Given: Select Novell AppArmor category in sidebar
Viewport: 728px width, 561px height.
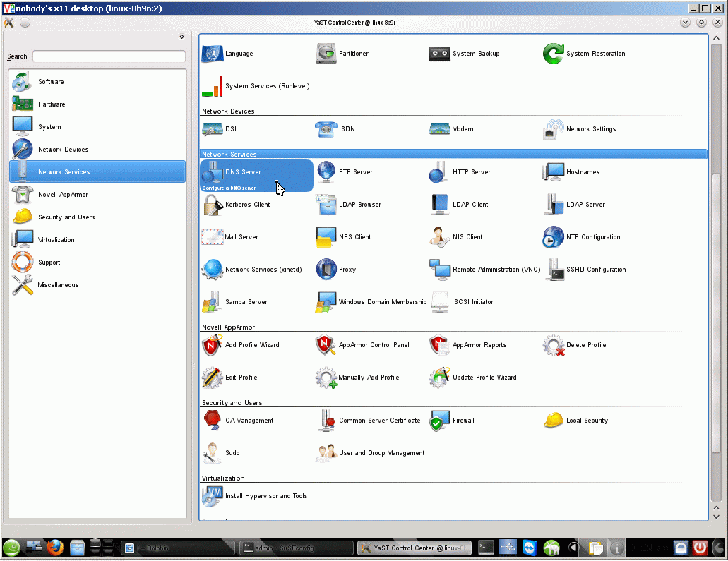Looking at the screenshot, I should click(x=97, y=195).
